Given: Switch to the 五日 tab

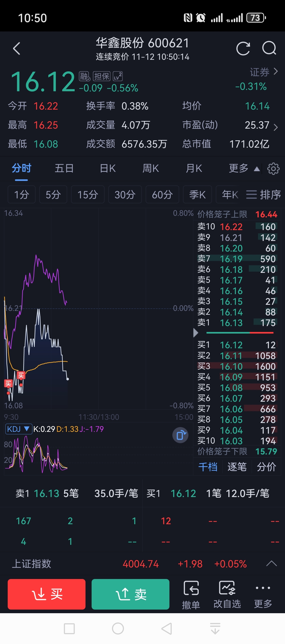Looking at the screenshot, I should tap(64, 168).
